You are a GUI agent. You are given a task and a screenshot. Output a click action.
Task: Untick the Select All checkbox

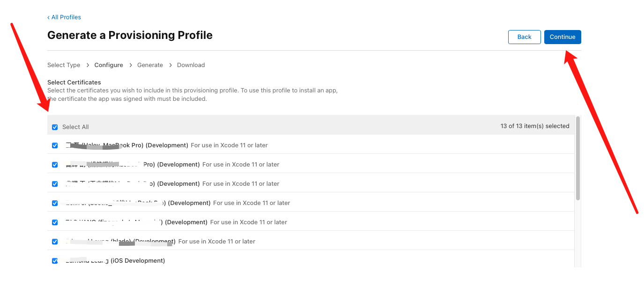click(55, 127)
